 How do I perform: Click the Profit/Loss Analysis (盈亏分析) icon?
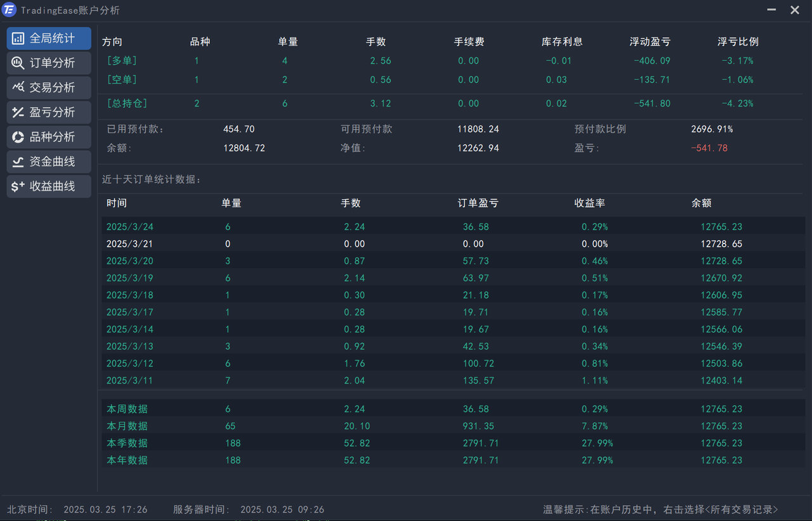point(18,112)
